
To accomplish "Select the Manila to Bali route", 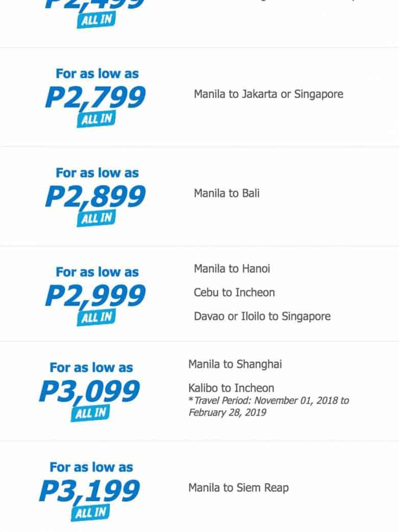I will (x=227, y=194).
